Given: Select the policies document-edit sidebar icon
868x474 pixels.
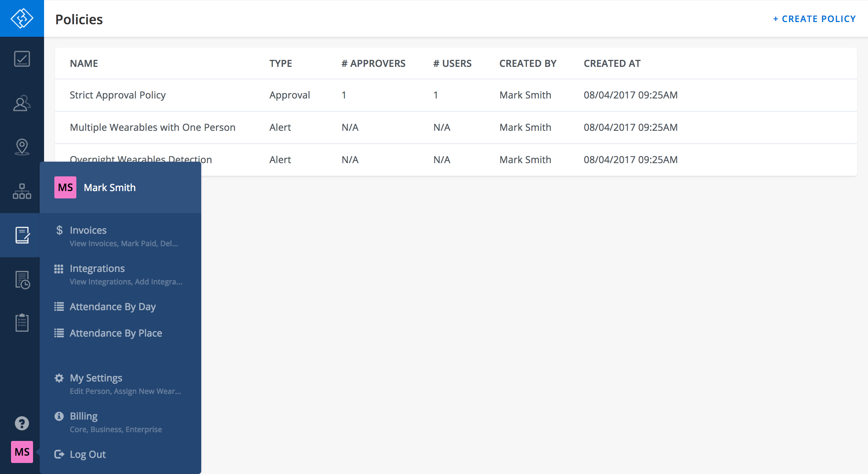Looking at the screenshot, I should point(22,235).
